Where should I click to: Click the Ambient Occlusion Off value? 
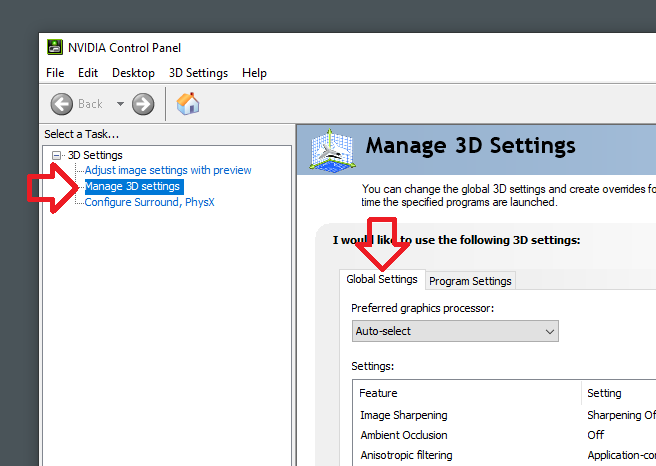click(595, 435)
